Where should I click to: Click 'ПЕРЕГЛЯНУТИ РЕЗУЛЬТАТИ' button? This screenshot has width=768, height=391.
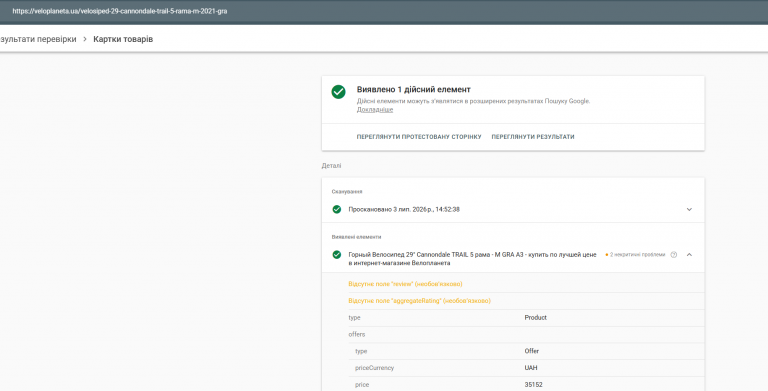click(x=533, y=137)
